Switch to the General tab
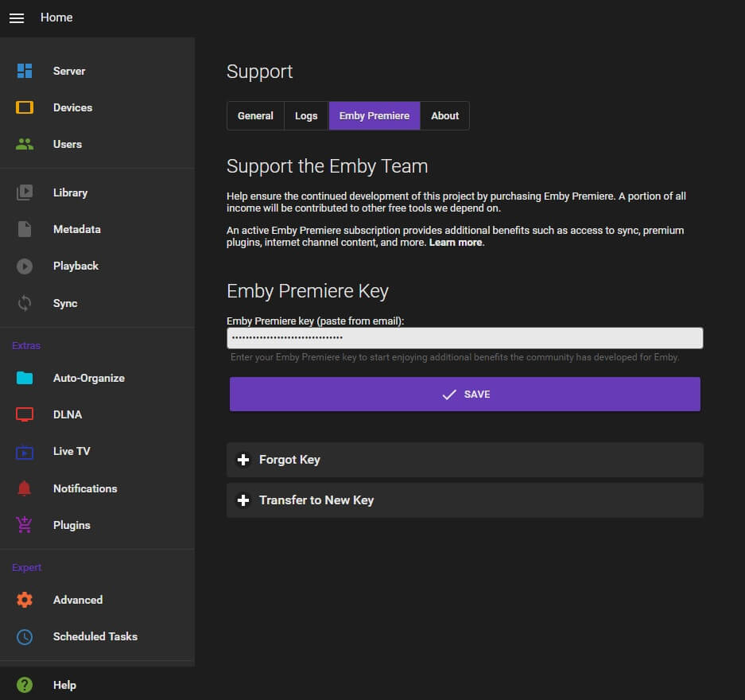The image size is (745, 700). [255, 115]
